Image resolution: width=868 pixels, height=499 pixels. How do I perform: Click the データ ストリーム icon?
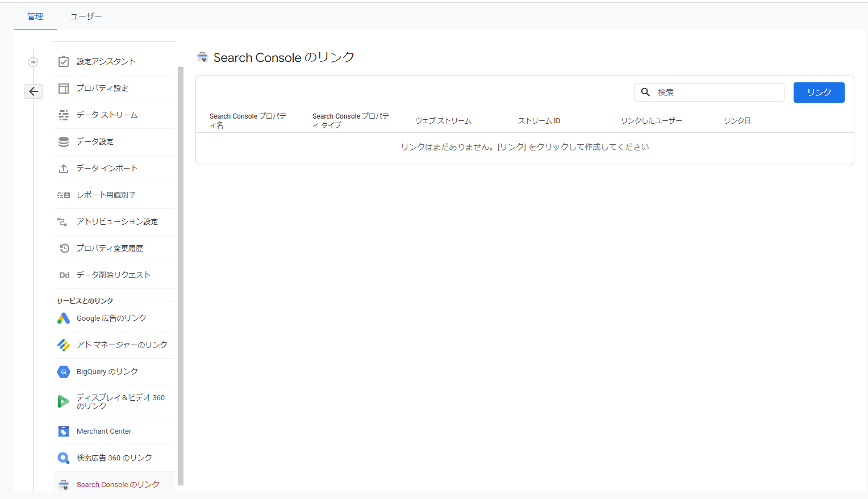64,115
